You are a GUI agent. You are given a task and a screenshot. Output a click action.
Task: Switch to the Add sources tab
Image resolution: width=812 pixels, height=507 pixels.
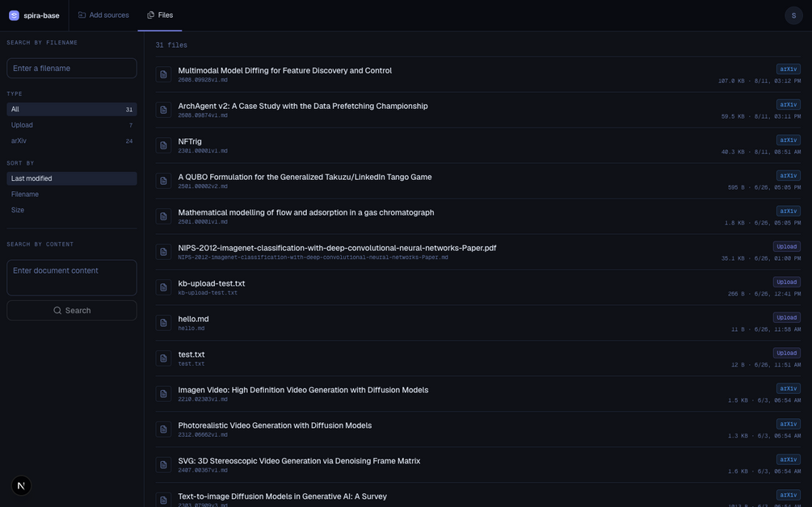pyautogui.click(x=103, y=15)
